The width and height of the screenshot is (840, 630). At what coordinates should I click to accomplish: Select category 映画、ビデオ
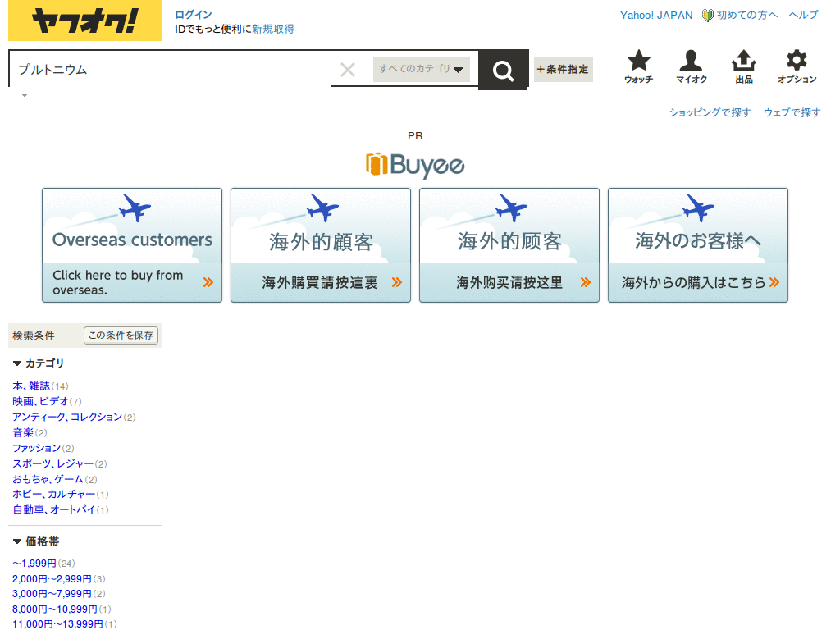coord(40,401)
